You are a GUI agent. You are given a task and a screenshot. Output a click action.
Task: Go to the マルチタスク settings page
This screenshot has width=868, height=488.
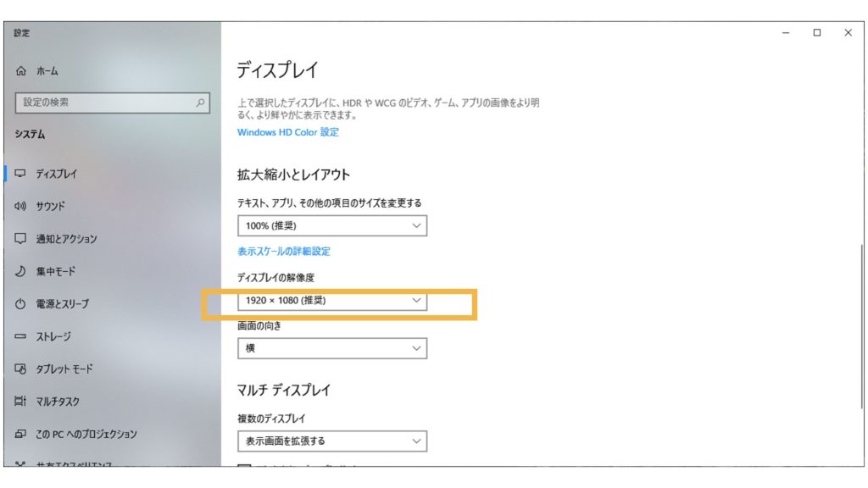[57, 402]
